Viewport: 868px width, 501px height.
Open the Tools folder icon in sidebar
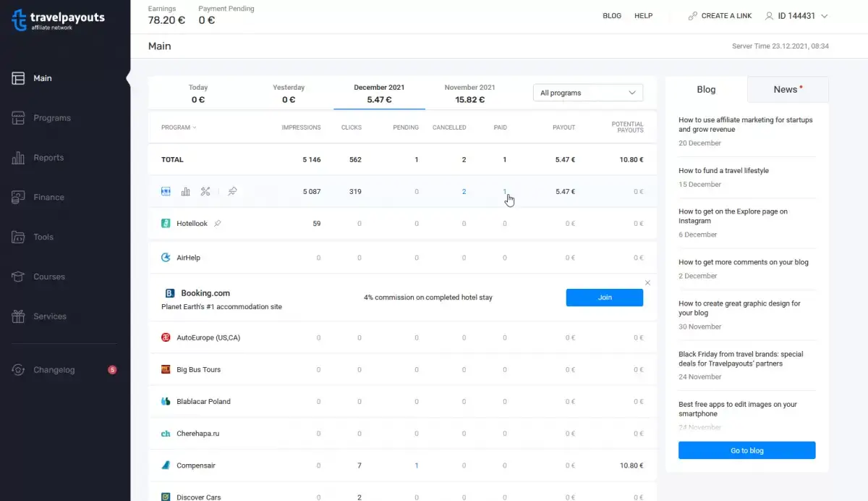[18, 237]
